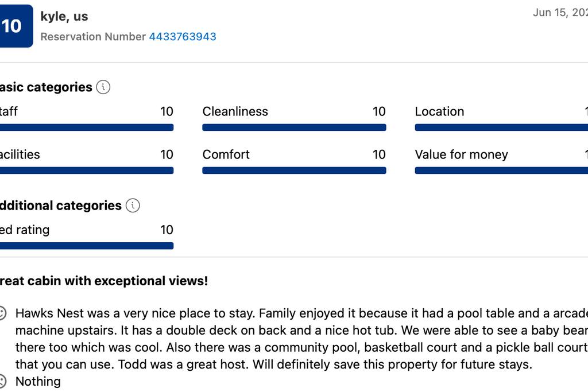Click the info icon beside Basic categories
This screenshot has height=392, width=588.
click(103, 87)
